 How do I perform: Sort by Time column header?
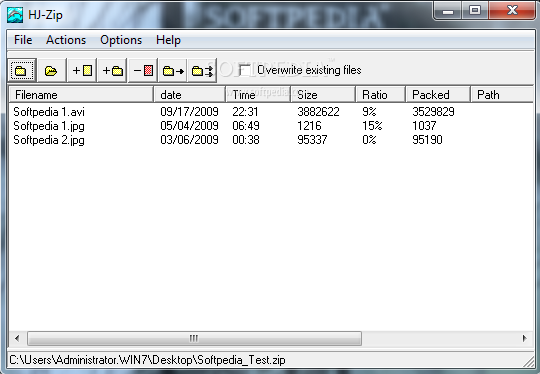click(x=258, y=95)
